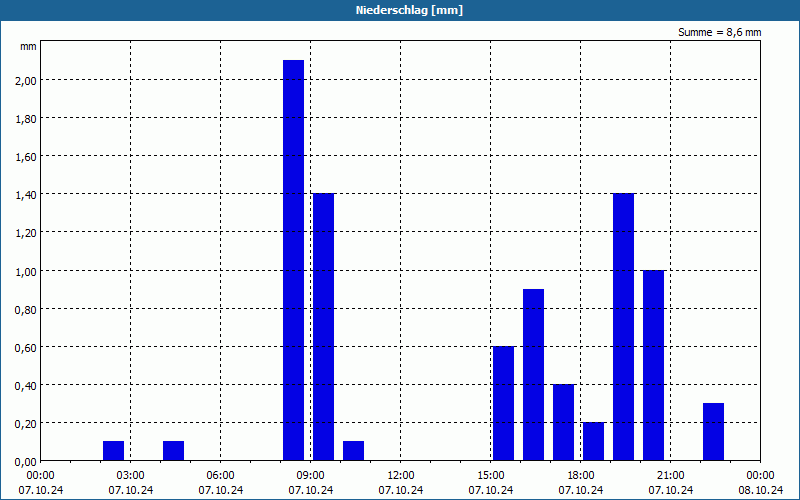
Task: Click the 0,90 bar after 16:00
Action: click(x=534, y=375)
